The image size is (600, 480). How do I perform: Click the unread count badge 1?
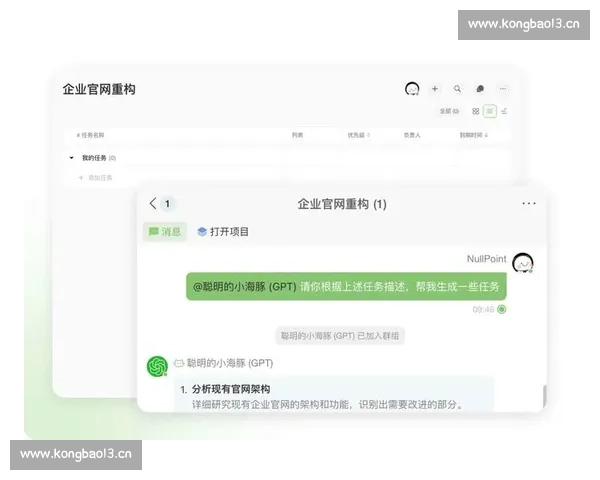tap(167, 204)
